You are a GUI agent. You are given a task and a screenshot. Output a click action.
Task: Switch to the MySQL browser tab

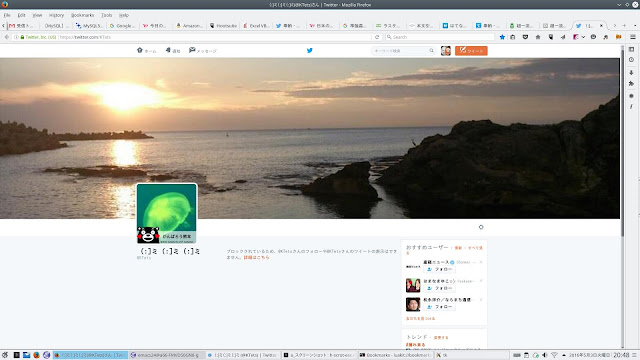[90, 25]
